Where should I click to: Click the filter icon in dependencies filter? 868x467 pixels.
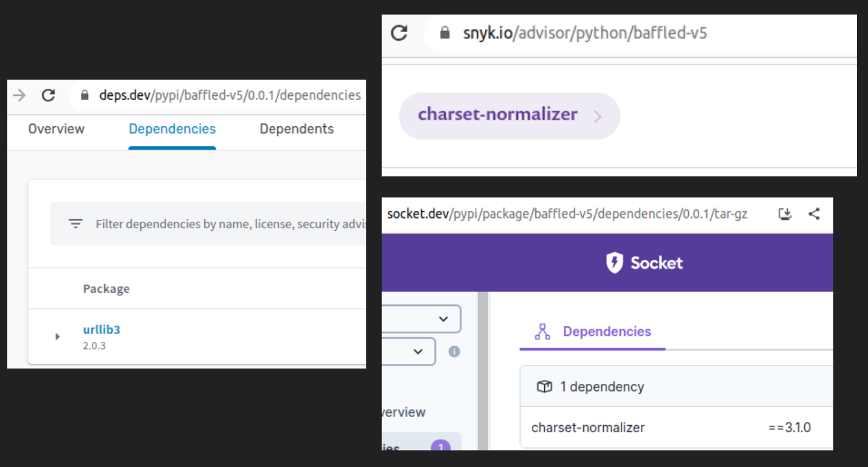75,224
